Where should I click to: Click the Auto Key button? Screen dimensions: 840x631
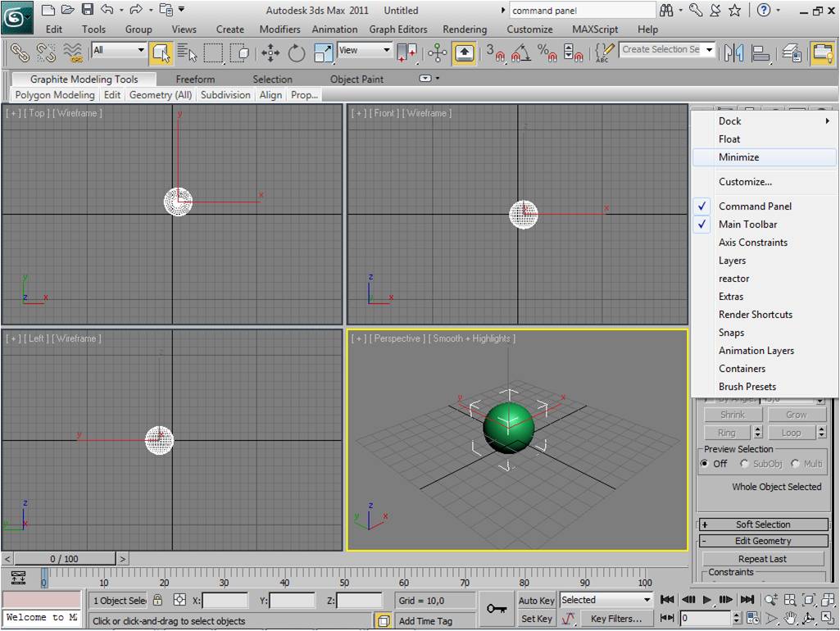(536, 601)
